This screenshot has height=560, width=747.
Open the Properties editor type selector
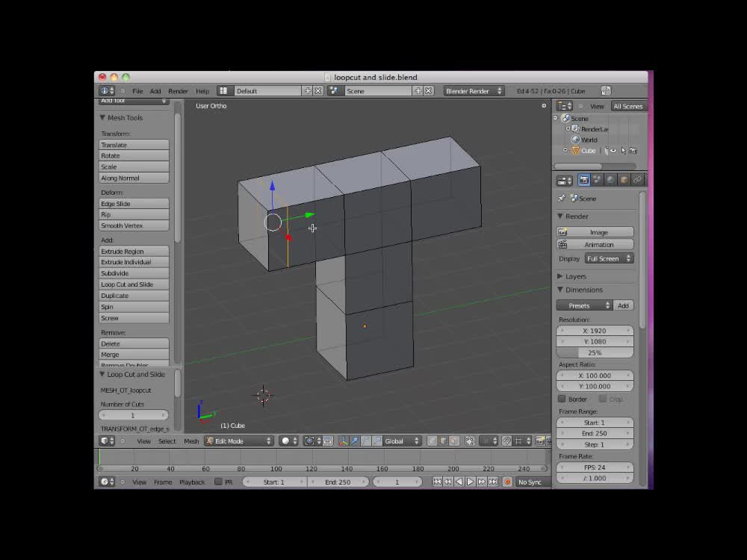pyautogui.click(x=565, y=181)
